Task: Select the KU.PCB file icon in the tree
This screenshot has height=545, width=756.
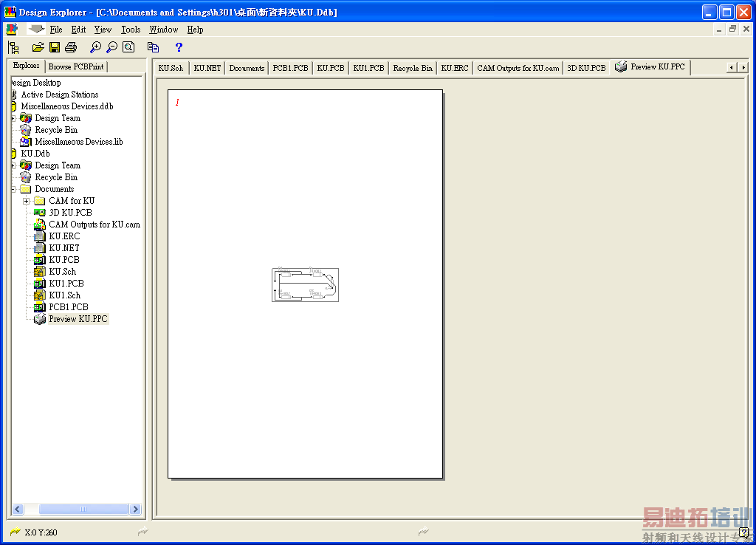Action: tap(40, 260)
